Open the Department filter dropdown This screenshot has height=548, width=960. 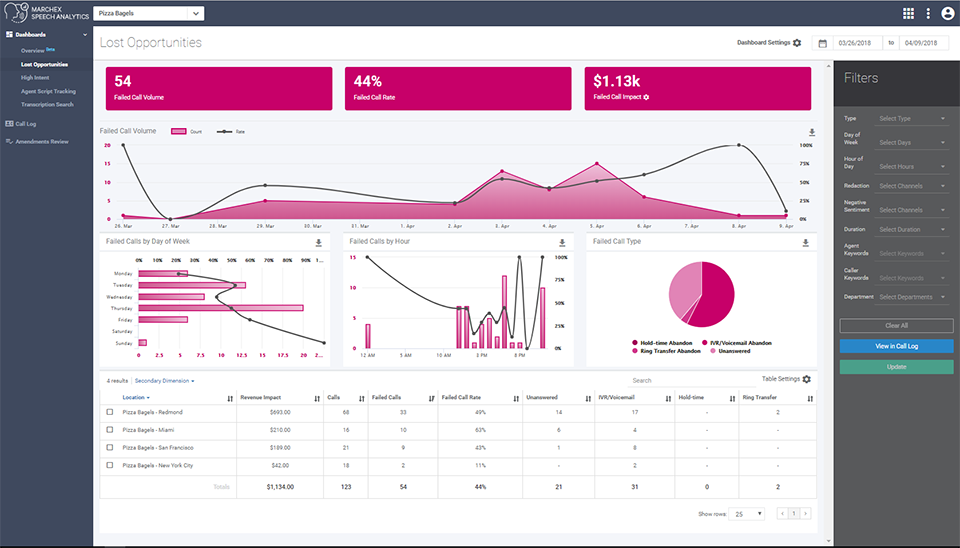(912, 297)
